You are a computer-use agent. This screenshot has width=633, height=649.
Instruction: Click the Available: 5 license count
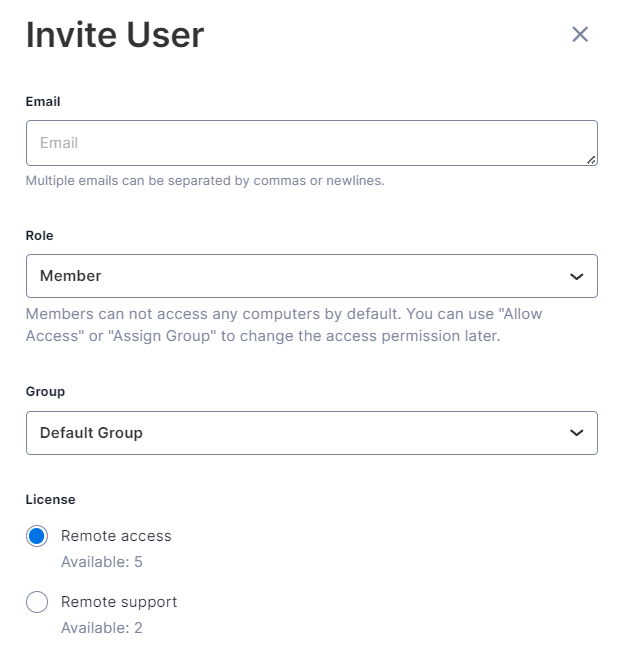coord(102,562)
